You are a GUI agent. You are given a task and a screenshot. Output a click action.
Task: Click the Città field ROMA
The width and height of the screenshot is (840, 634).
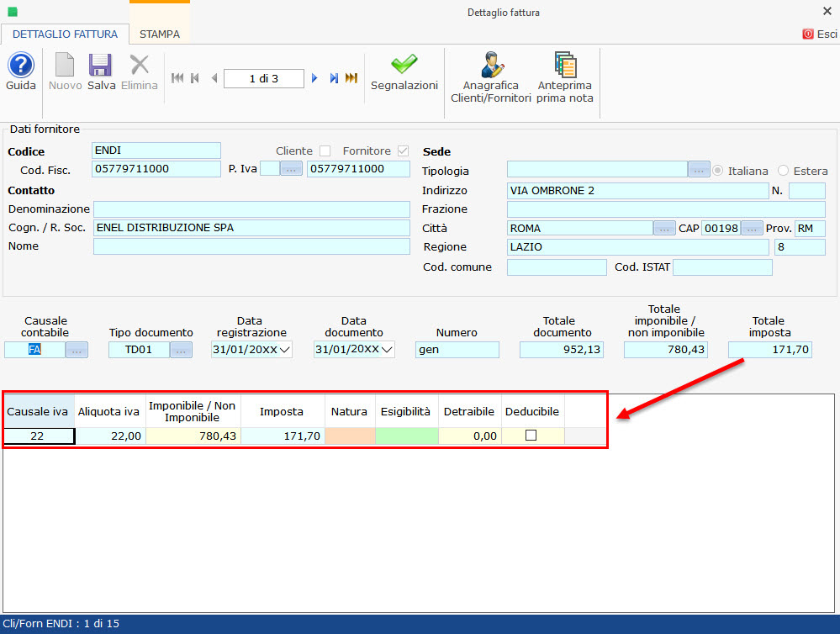coord(580,229)
